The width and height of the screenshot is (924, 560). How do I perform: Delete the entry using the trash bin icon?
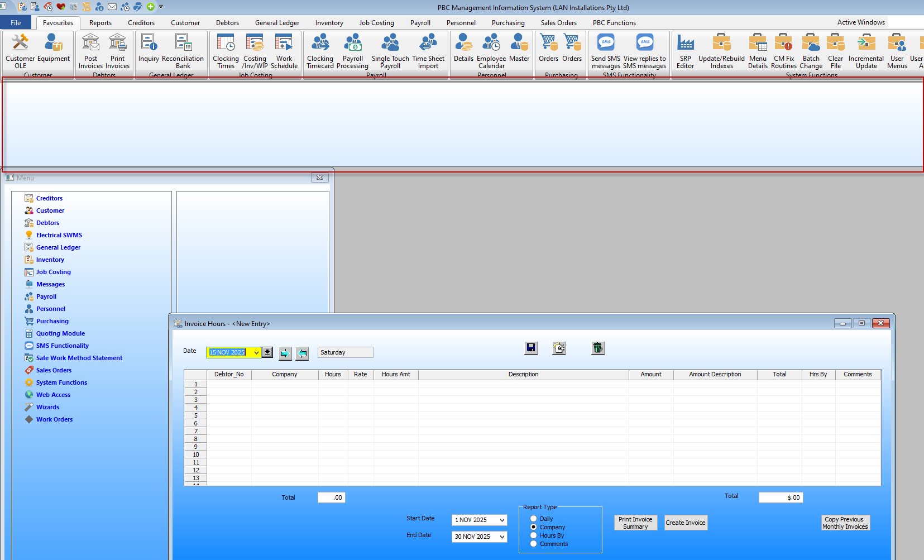[x=597, y=348]
